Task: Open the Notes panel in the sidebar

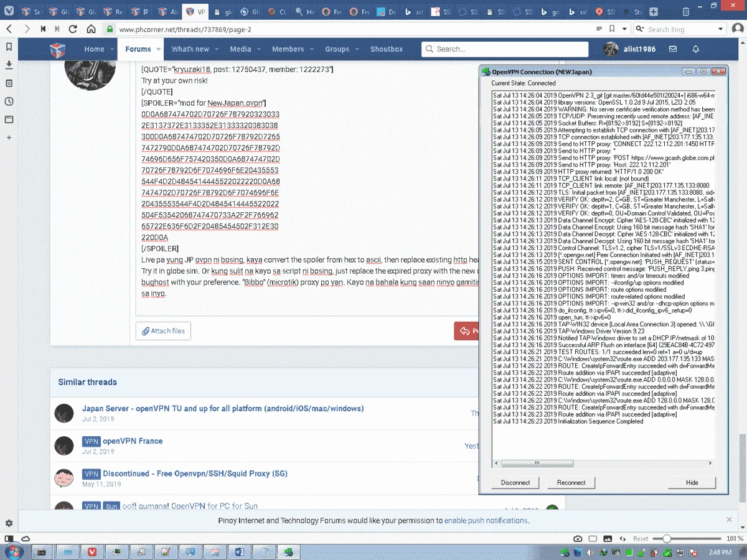Action: (x=9, y=83)
